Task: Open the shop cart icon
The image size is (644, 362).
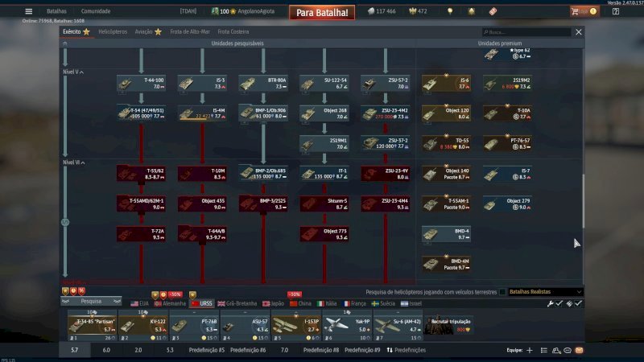Action: (575, 11)
